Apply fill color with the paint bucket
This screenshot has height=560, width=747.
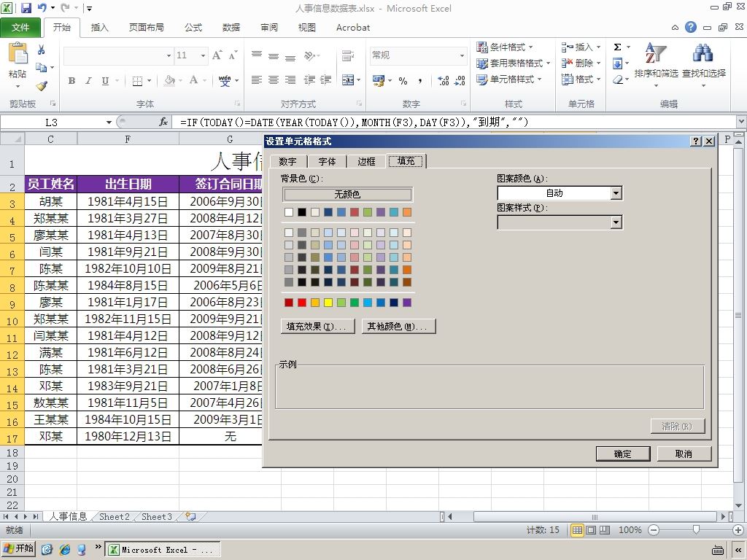[169, 80]
